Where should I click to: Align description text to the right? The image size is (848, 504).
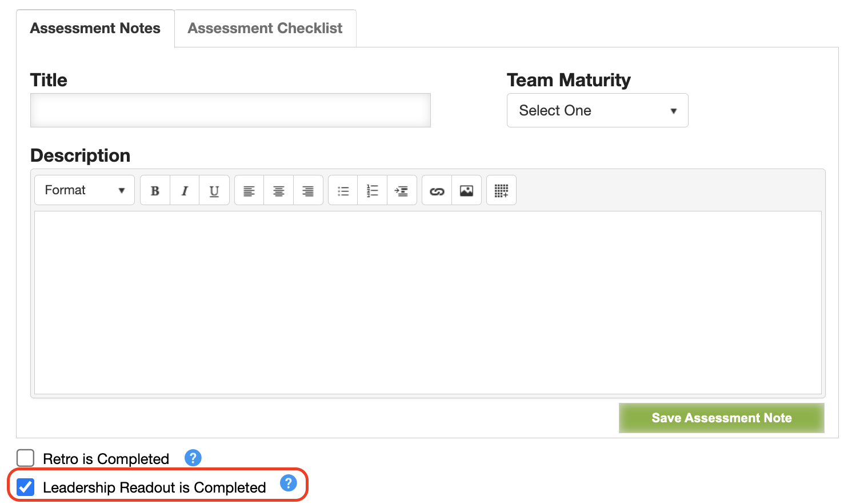click(308, 190)
